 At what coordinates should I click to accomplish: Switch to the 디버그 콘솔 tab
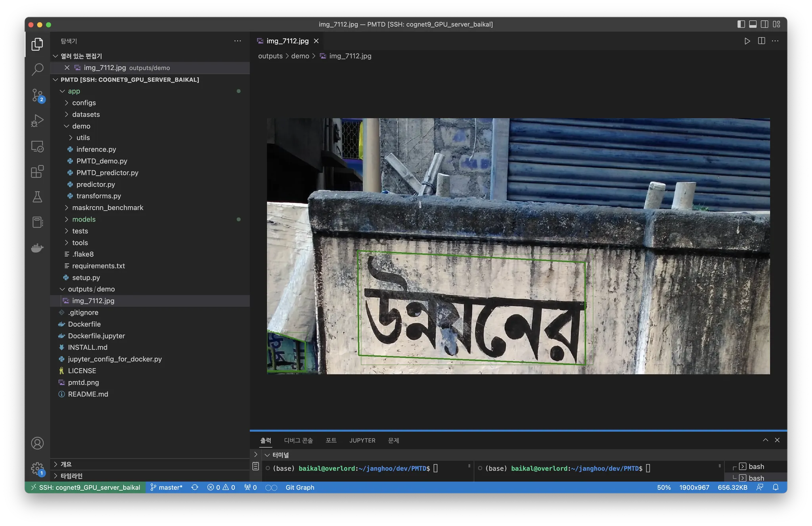tap(298, 440)
